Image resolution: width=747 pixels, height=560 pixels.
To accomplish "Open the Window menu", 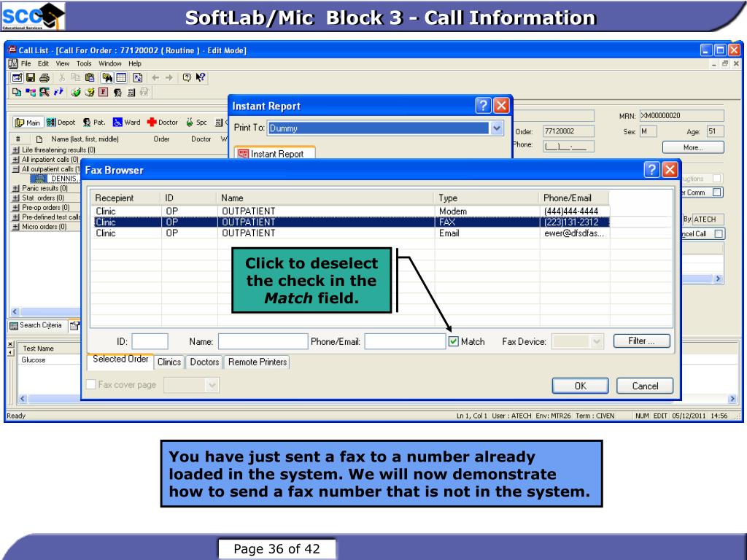I will [110, 63].
